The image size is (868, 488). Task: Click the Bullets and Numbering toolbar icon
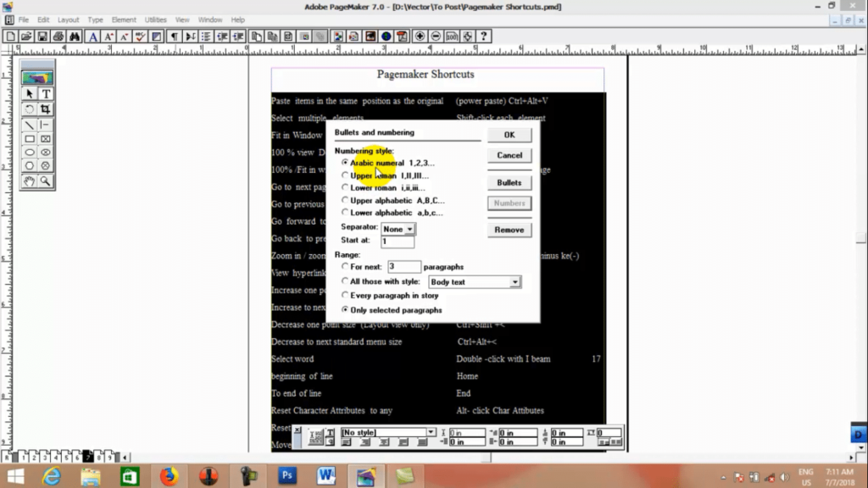(206, 36)
